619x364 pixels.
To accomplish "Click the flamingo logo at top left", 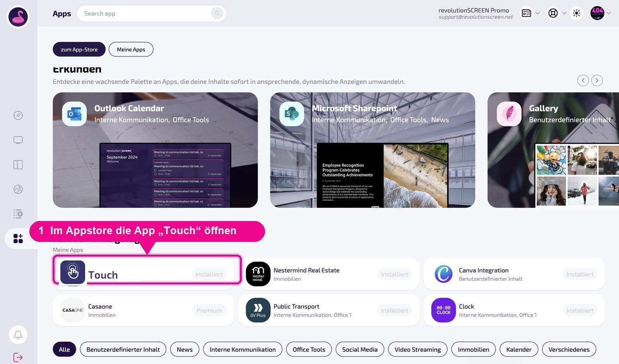I will (18, 17).
